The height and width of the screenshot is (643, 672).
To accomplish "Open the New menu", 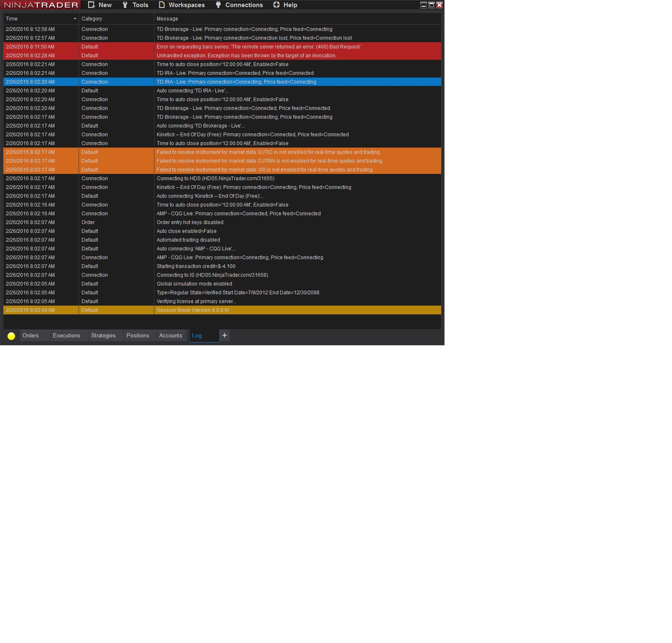I will pos(100,5).
